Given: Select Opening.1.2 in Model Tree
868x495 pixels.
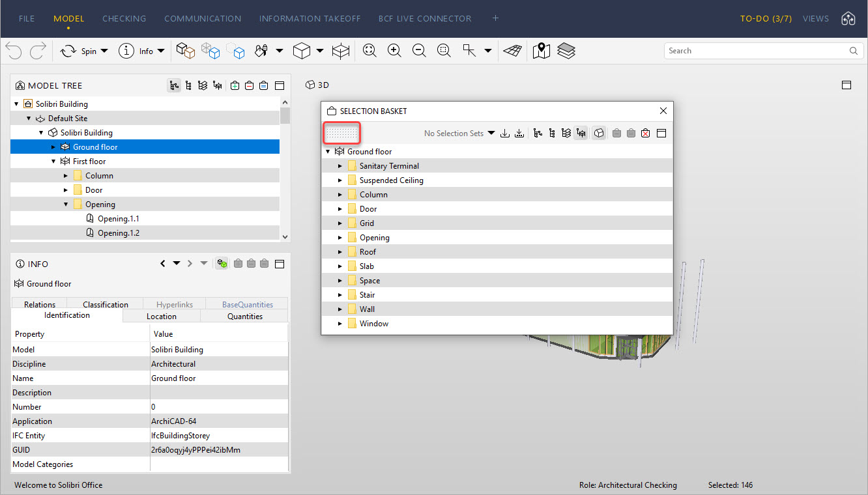Looking at the screenshot, I should [119, 233].
